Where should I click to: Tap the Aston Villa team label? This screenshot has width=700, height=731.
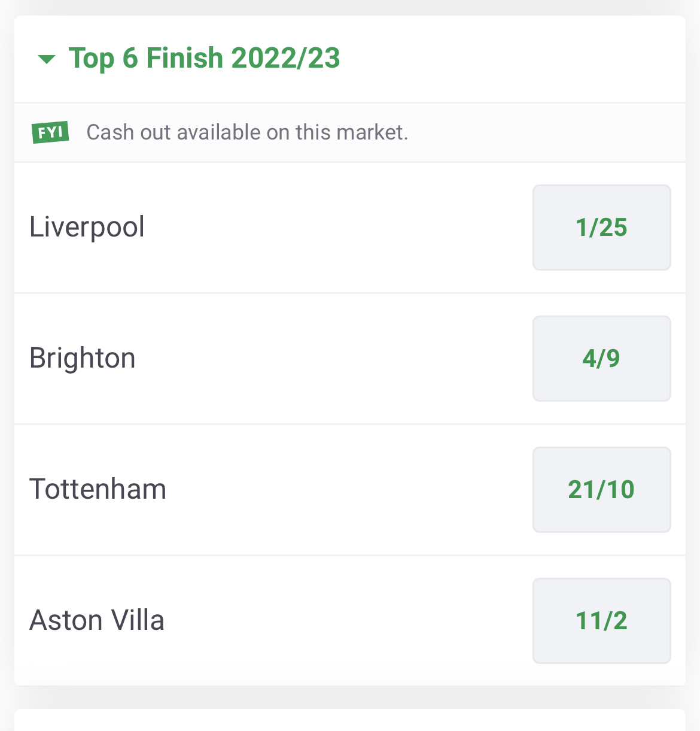97,620
